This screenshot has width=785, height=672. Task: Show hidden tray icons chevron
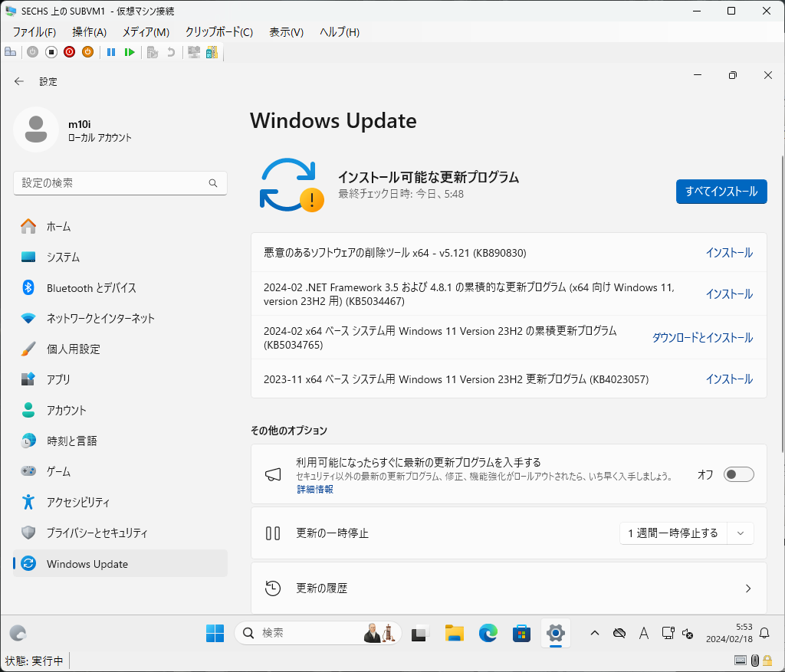click(595, 634)
